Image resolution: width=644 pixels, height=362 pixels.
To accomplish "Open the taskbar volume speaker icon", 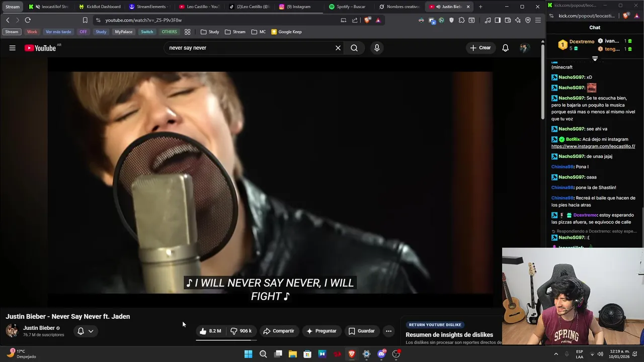I will (601, 354).
